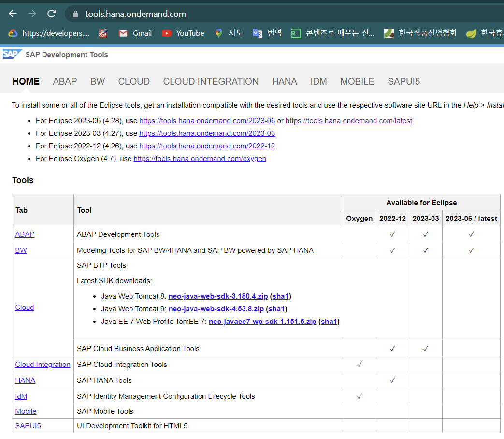
Task: Switch to the BW navigation tab
Action: (98, 81)
